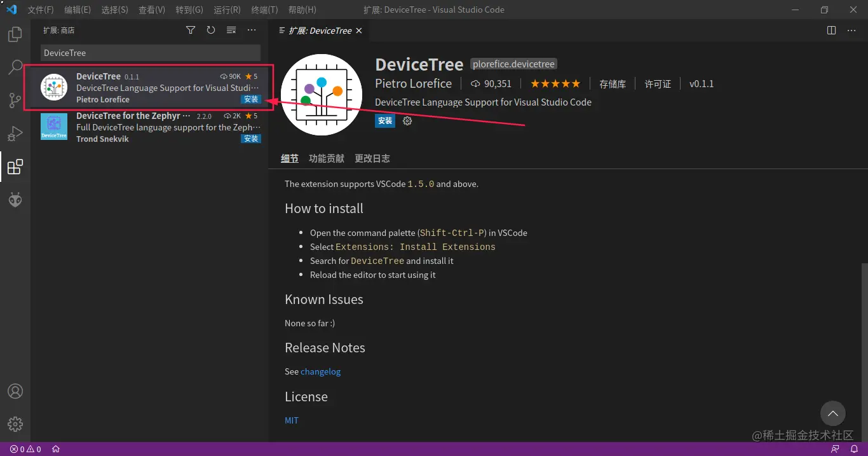Click 安装 button on details page
This screenshot has height=456, width=868.
(x=385, y=121)
